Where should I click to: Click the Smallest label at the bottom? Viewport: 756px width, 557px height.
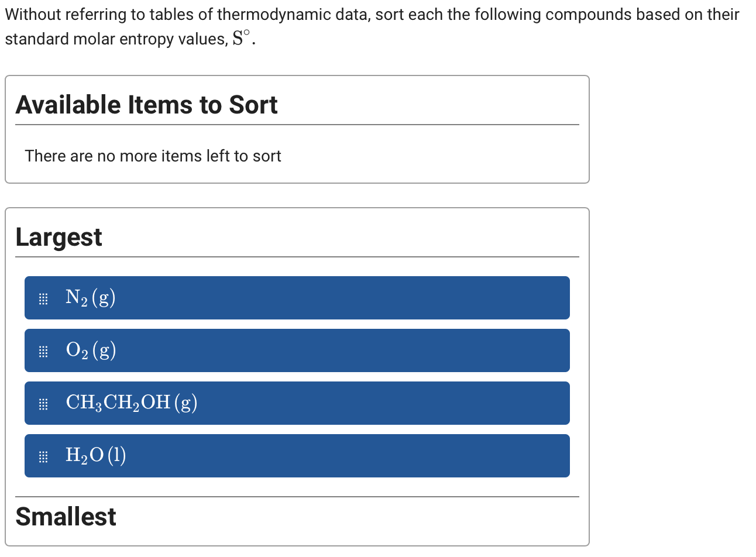coord(66,517)
